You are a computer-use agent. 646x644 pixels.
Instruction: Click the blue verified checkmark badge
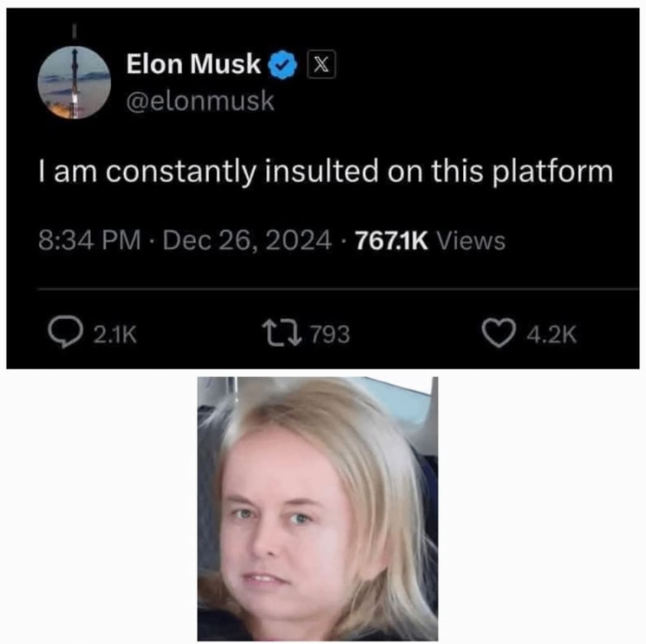point(283,65)
